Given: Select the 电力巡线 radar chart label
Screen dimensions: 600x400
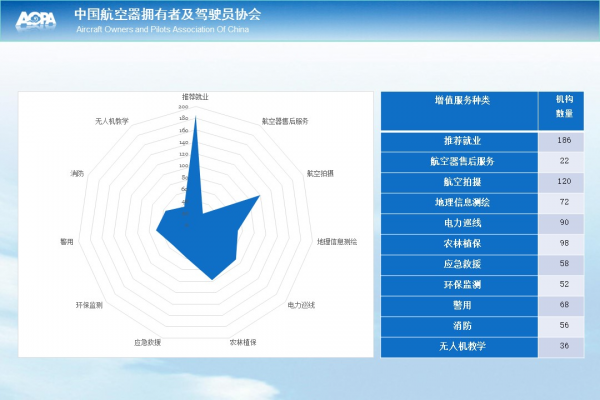Looking at the screenshot, I should pos(301,305).
